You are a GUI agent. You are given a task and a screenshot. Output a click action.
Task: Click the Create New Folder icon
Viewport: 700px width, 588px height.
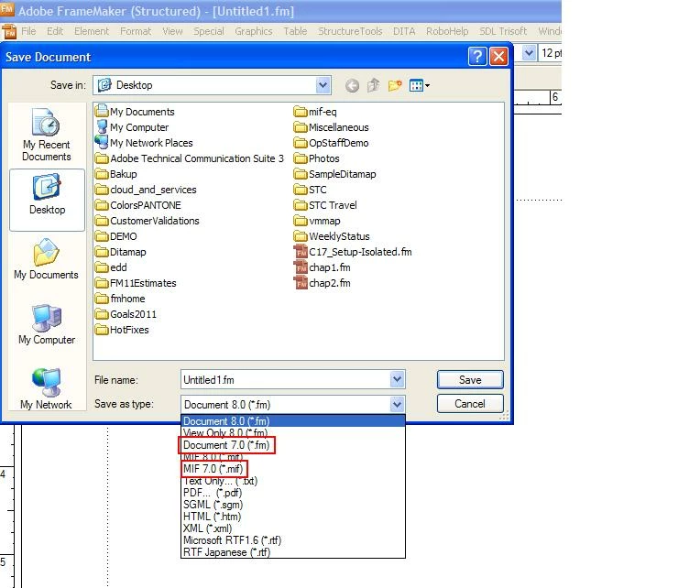[x=395, y=85]
